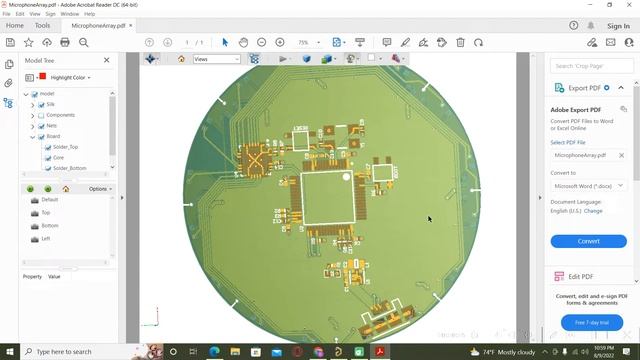Click the Convert button
This screenshot has width=640, height=360.
[x=589, y=241]
